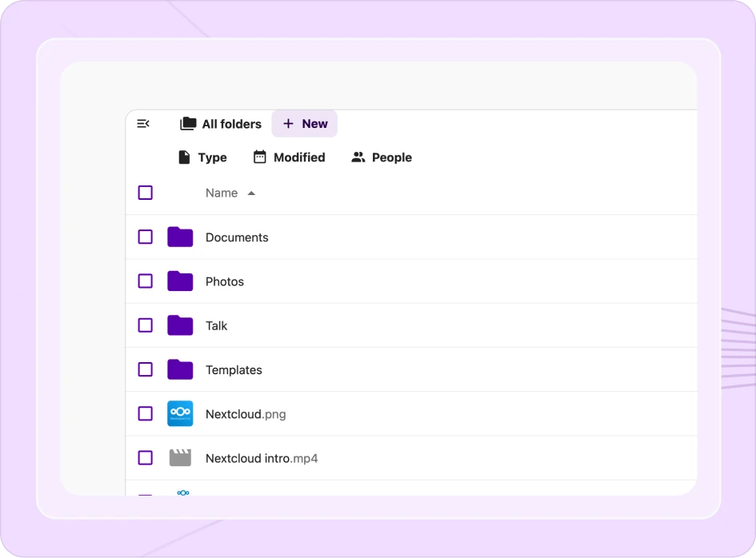This screenshot has width=756, height=558.
Task: Select the Talk row checkbox
Action: [145, 325]
